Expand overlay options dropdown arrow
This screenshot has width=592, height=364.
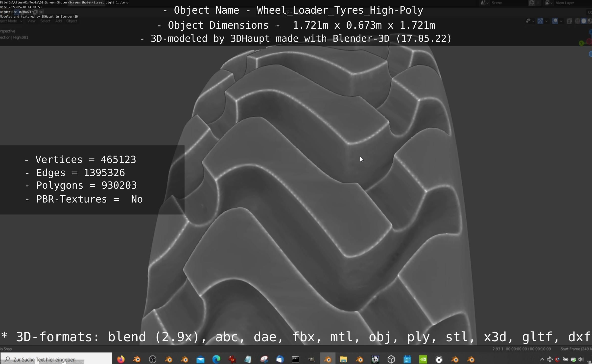pos(561,21)
